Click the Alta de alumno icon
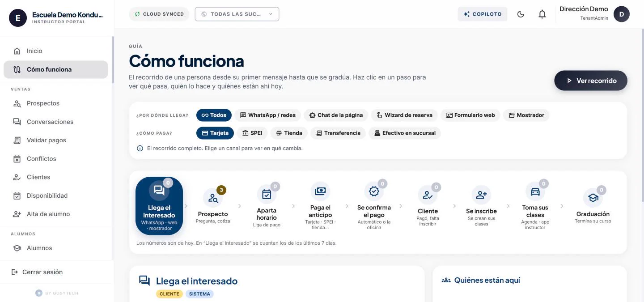The image size is (644, 302). click(17, 214)
